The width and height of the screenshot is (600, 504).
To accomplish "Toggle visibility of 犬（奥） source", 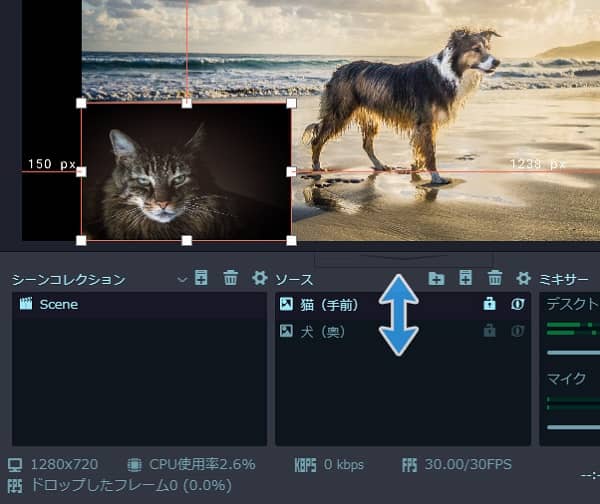I will click(517, 331).
